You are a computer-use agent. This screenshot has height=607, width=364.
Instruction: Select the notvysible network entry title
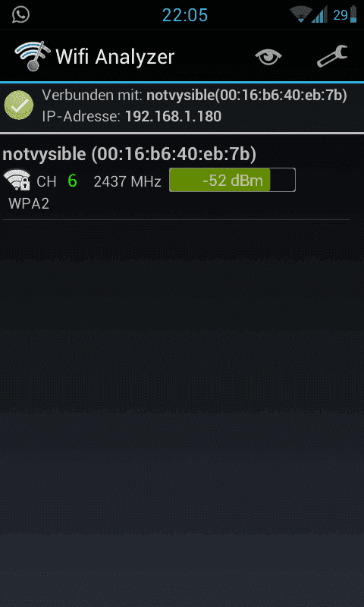tap(129, 154)
